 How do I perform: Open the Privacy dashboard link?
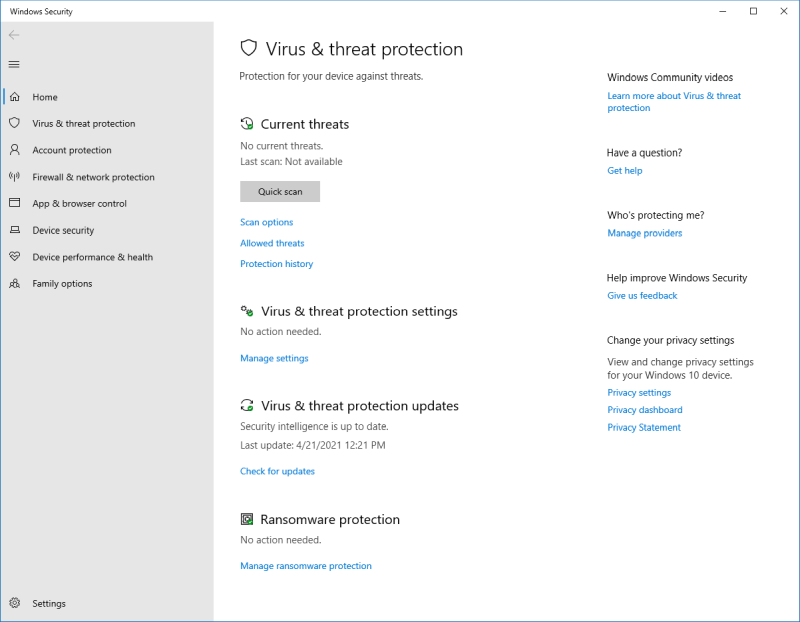pos(645,410)
